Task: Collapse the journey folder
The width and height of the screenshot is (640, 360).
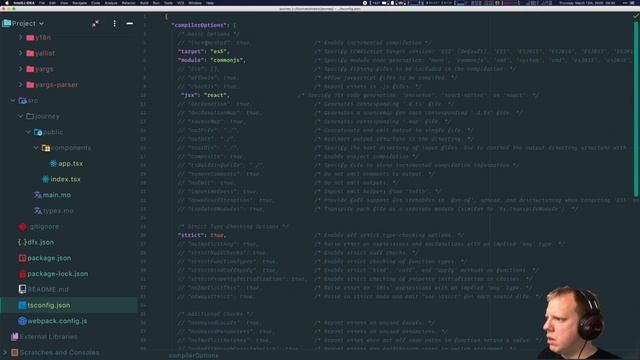Action: pos(20,116)
